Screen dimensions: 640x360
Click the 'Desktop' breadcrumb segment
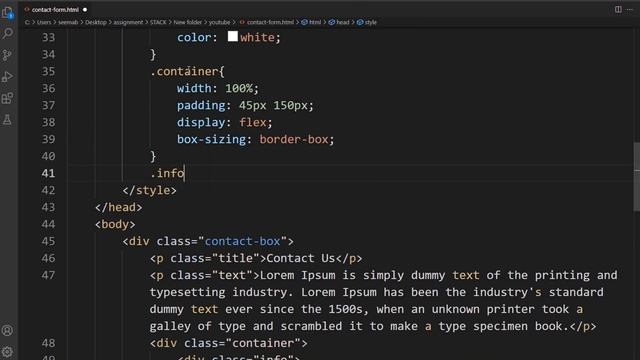tap(96, 22)
